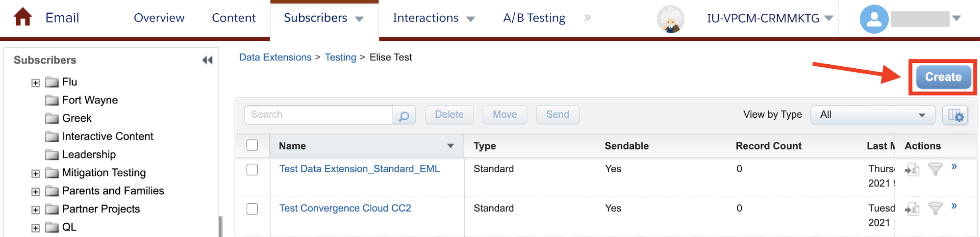Check the select-all checkbox in table header
Viewport: 980px width, 237px height.
point(252,145)
